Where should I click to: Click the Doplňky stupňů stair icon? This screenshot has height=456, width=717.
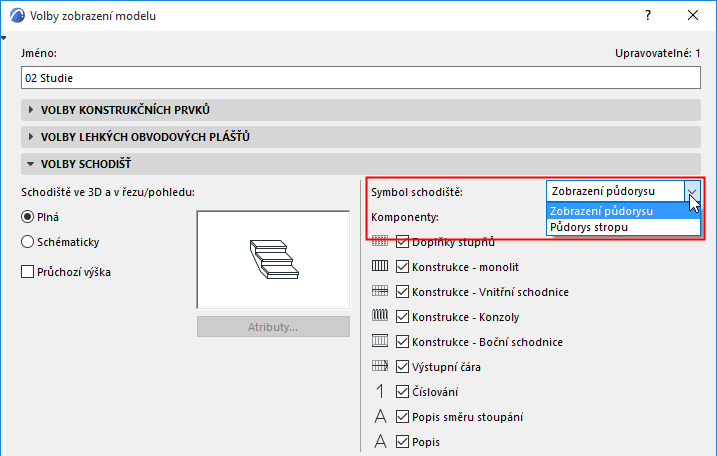click(x=380, y=241)
